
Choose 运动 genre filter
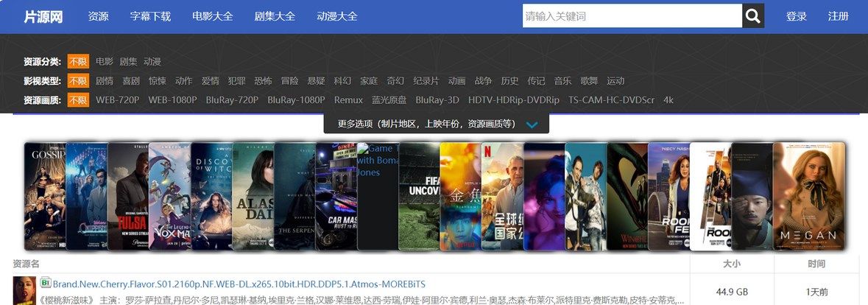tap(615, 81)
